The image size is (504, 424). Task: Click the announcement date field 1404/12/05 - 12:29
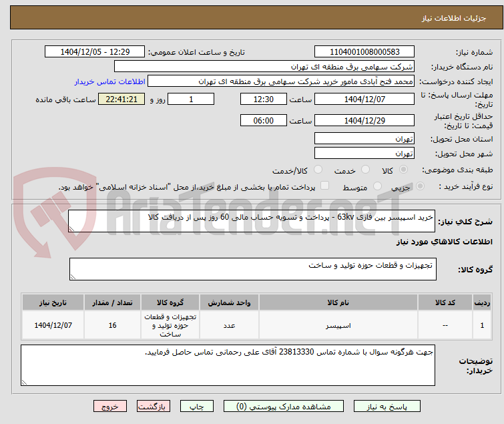click(x=95, y=52)
